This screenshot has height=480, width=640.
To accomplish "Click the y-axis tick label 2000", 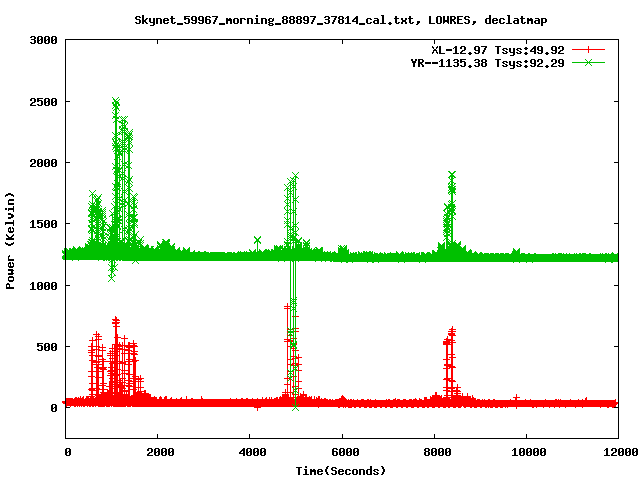I will (x=43, y=163).
